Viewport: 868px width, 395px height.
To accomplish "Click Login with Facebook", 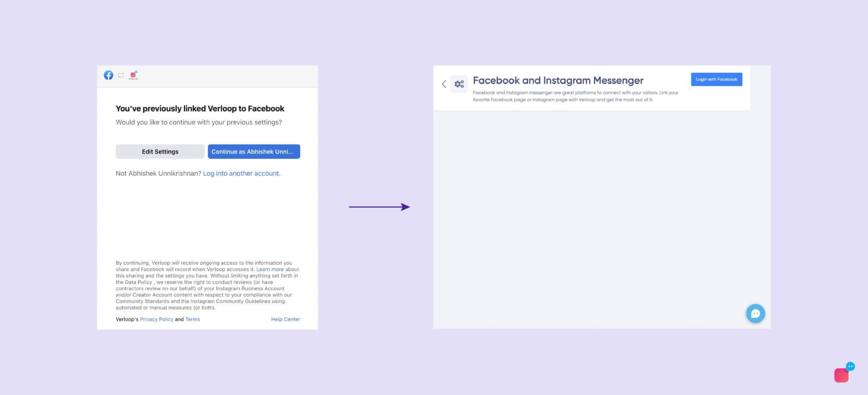I will (x=716, y=79).
